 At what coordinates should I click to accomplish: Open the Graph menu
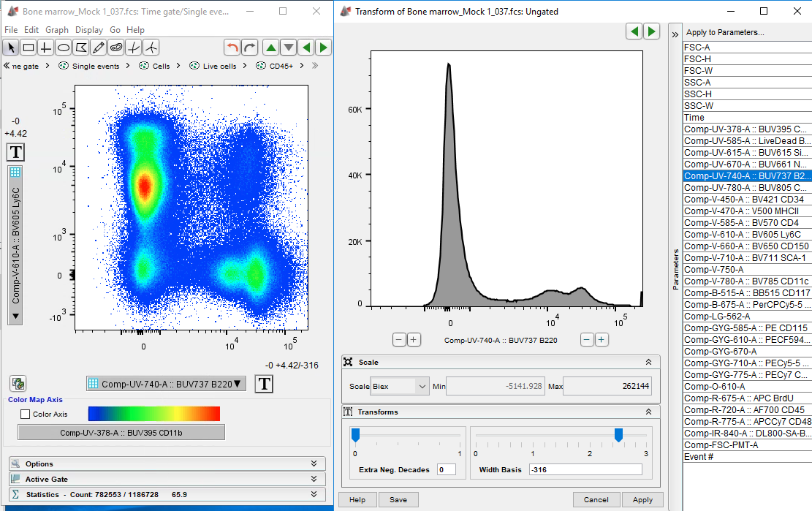[57, 30]
